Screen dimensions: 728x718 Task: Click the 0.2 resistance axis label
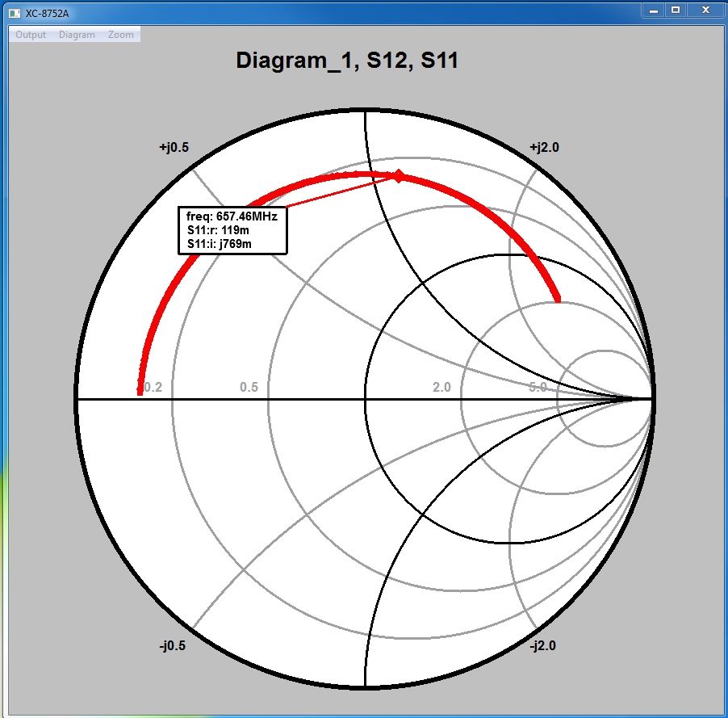[153, 387]
